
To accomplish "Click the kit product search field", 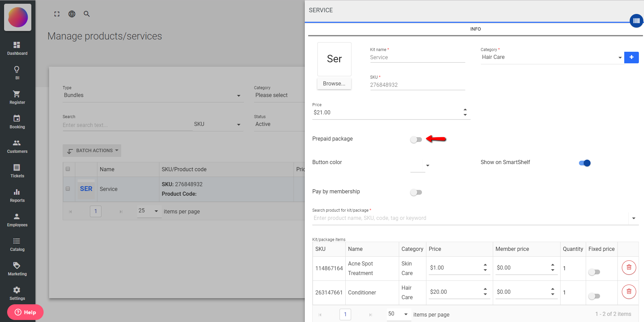I will point(470,218).
